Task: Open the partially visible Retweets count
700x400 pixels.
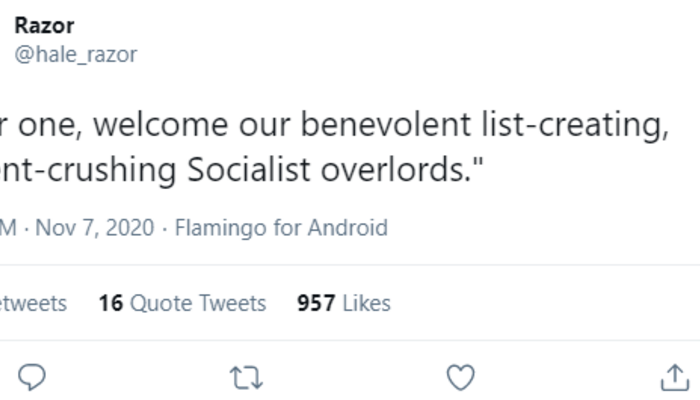Action: (x=33, y=303)
